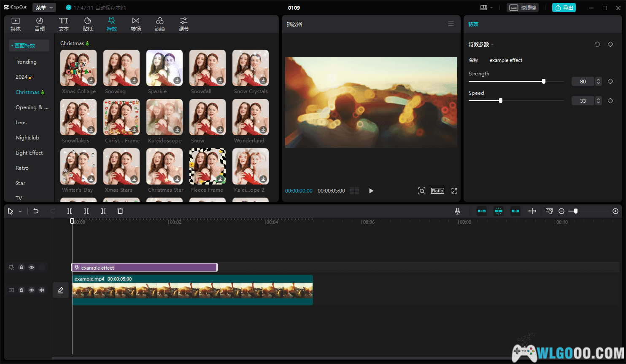Open fullscreen preview in player
The height and width of the screenshot is (364, 626).
[x=454, y=191]
